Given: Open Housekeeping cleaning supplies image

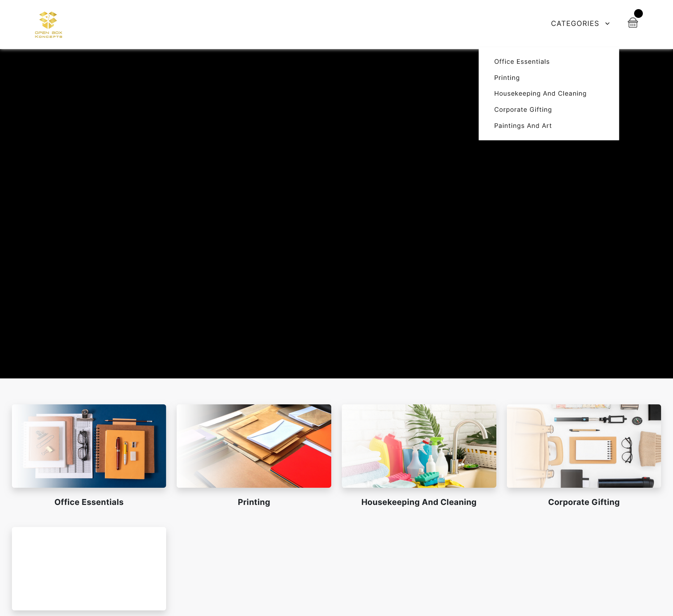Looking at the screenshot, I should coord(419,446).
